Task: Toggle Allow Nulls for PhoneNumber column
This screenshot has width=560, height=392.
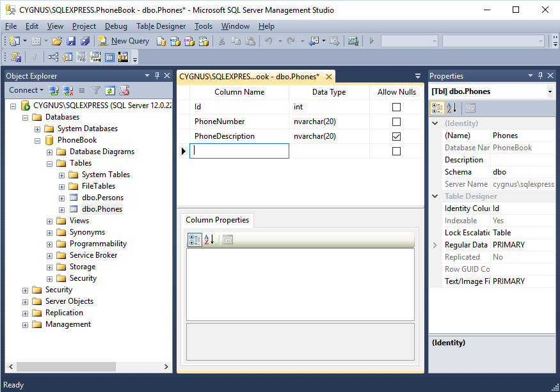Action: (396, 122)
